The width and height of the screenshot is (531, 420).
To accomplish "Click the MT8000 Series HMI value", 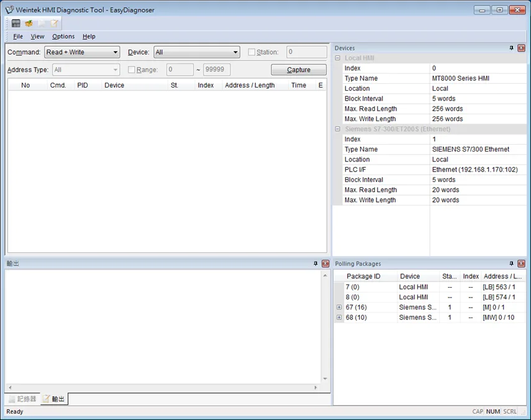I will (x=461, y=78).
